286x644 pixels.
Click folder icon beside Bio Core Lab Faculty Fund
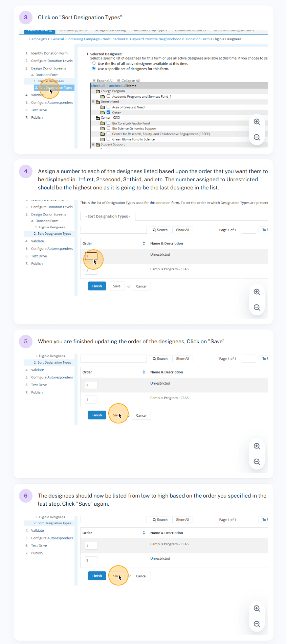point(103,123)
